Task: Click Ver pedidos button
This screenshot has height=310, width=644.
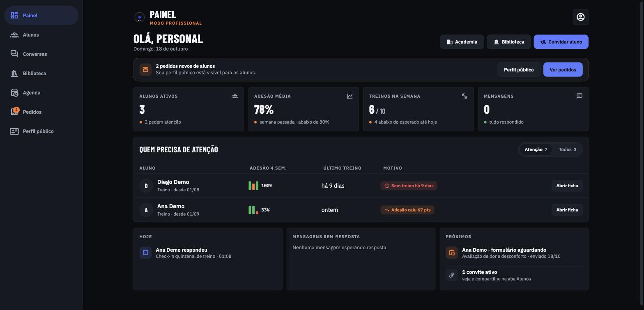Action: click(x=563, y=70)
